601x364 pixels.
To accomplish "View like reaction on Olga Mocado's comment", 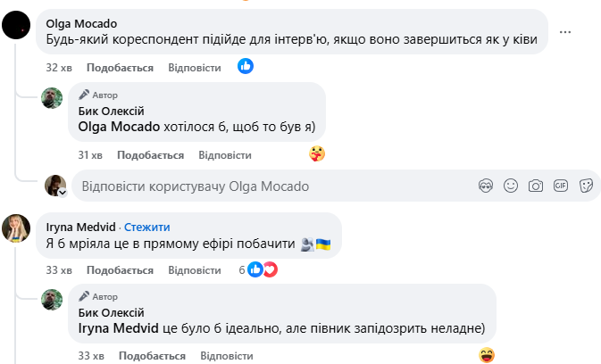I will coord(246,66).
